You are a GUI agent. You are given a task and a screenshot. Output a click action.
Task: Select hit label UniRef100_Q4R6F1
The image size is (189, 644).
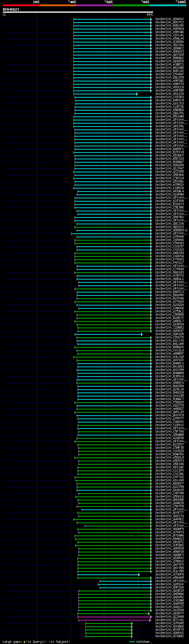point(170,149)
